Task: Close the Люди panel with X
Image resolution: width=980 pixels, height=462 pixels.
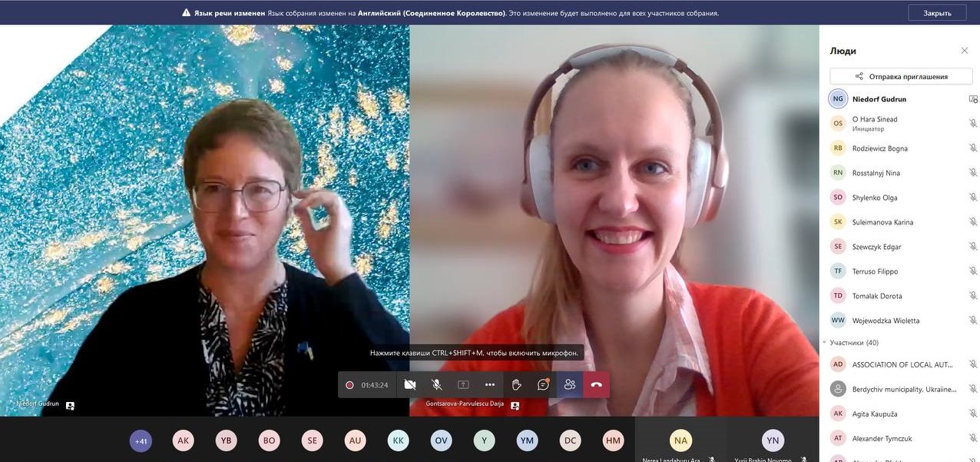Action: (965, 51)
